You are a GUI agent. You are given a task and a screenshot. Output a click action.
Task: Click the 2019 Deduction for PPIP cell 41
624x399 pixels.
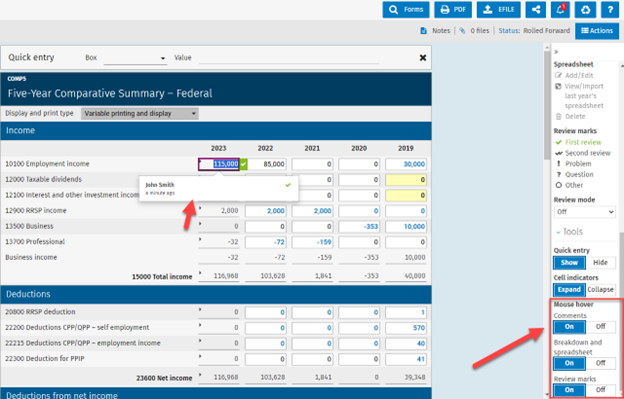point(406,359)
